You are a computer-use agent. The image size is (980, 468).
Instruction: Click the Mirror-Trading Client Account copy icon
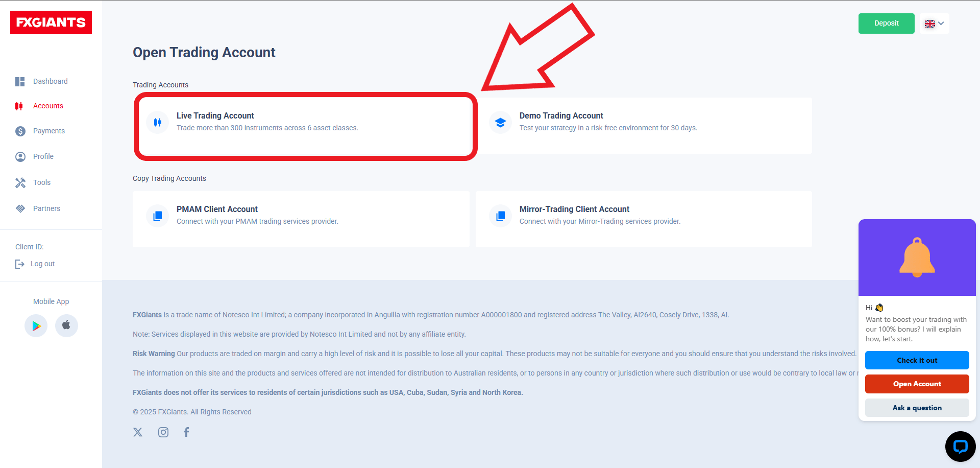pyautogui.click(x=500, y=216)
